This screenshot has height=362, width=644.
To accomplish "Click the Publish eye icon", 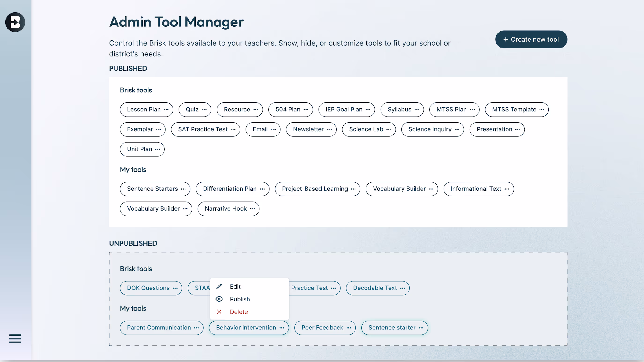I will (219, 299).
